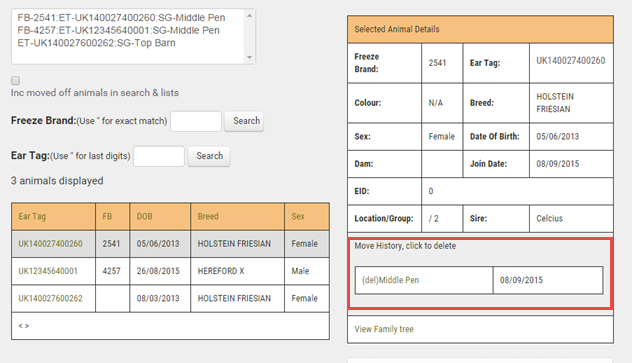Click the Sex column header
Screen dimensions: 632x363
coord(298,216)
